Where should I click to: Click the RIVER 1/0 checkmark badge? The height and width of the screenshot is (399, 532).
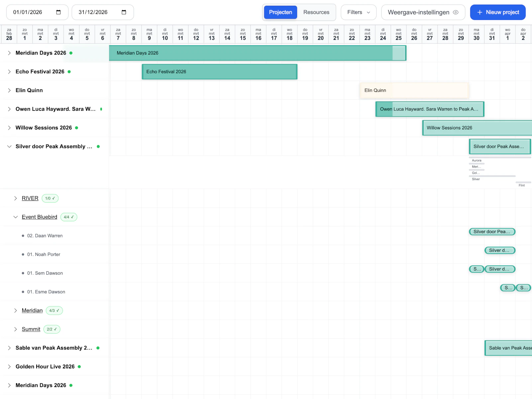coord(50,199)
